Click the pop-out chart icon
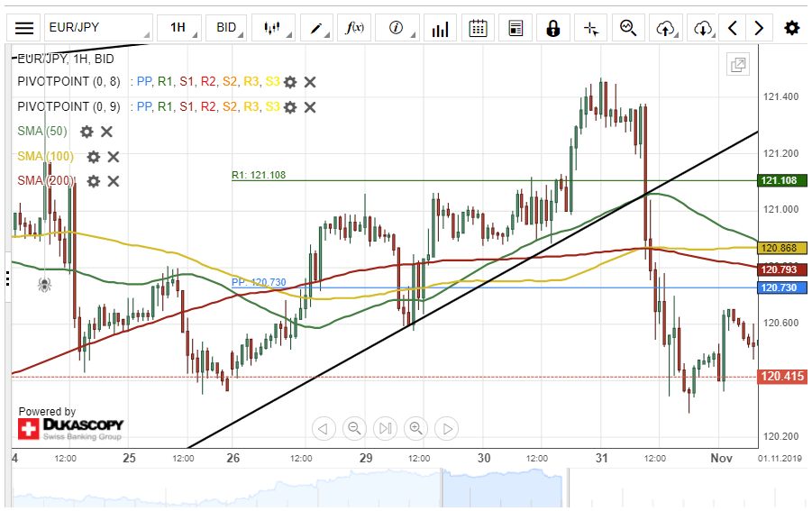Screen dimensions: 812x511 pyautogui.click(x=738, y=65)
